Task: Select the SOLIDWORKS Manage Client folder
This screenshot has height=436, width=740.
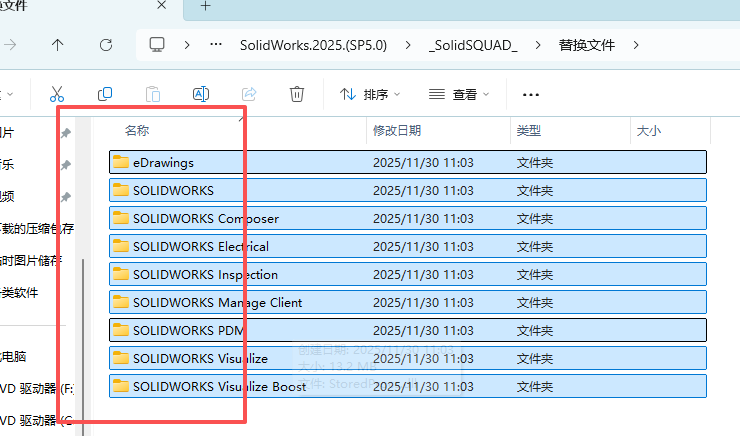Action: click(x=408, y=302)
